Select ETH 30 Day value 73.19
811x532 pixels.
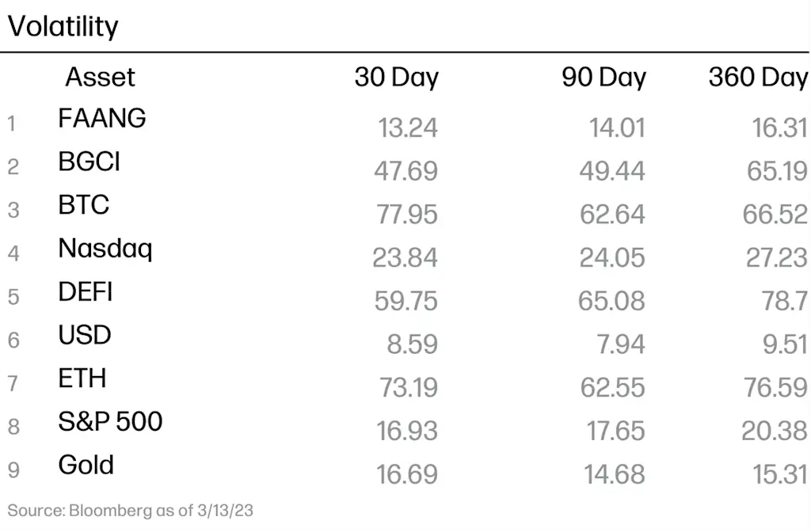click(x=409, y=388)
